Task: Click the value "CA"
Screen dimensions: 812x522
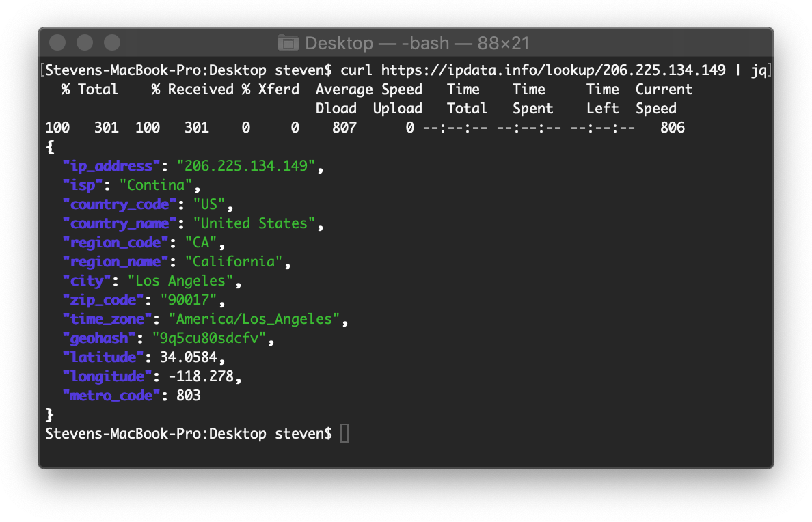Action: 201,243
